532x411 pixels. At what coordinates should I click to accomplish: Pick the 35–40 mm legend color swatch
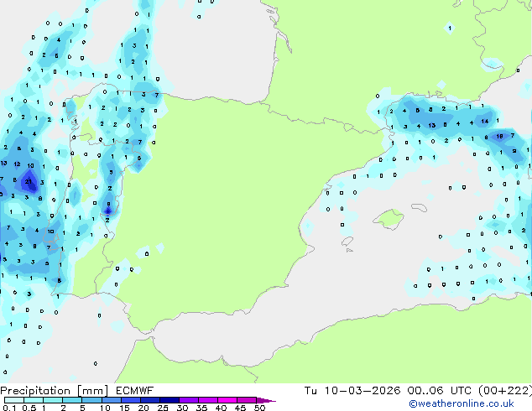point(208,400)
